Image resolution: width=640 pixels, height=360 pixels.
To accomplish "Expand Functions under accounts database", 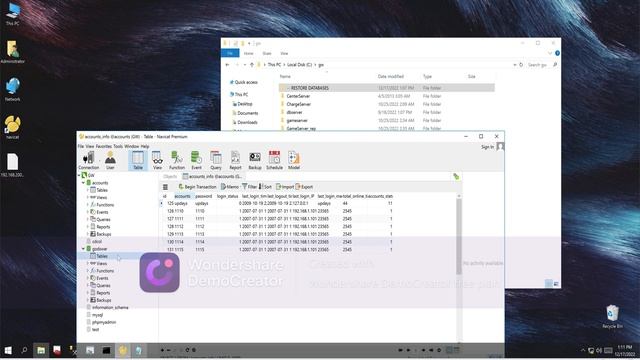I will tap(88, 204).
